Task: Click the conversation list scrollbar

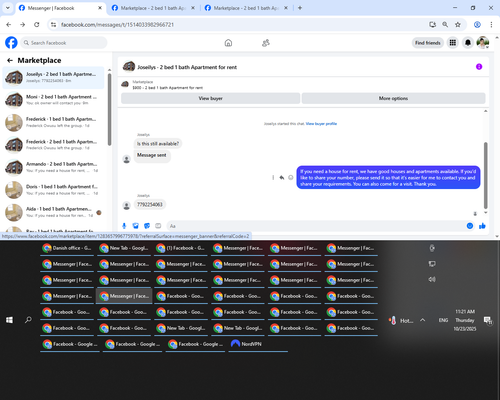Action: tap(109, 109)
